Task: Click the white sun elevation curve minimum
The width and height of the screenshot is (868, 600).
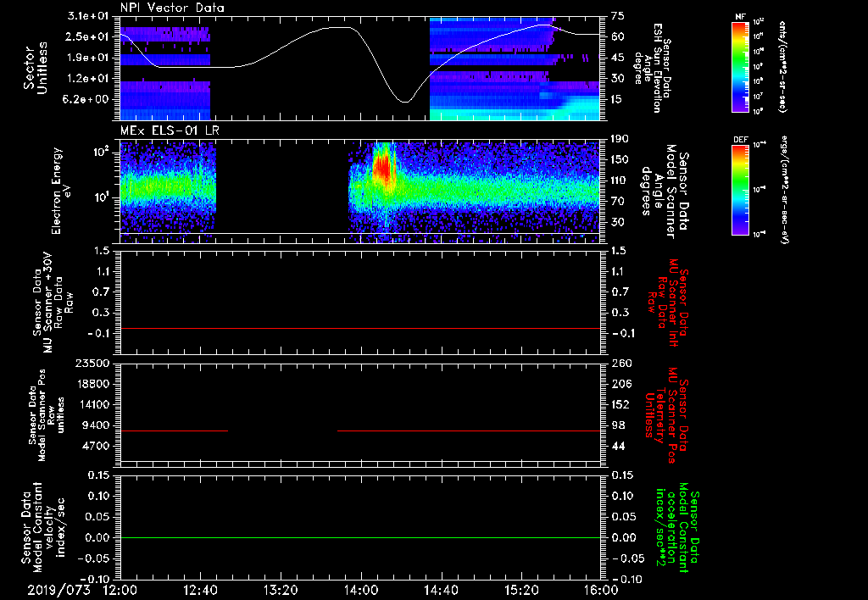Action: click(406, 102)
